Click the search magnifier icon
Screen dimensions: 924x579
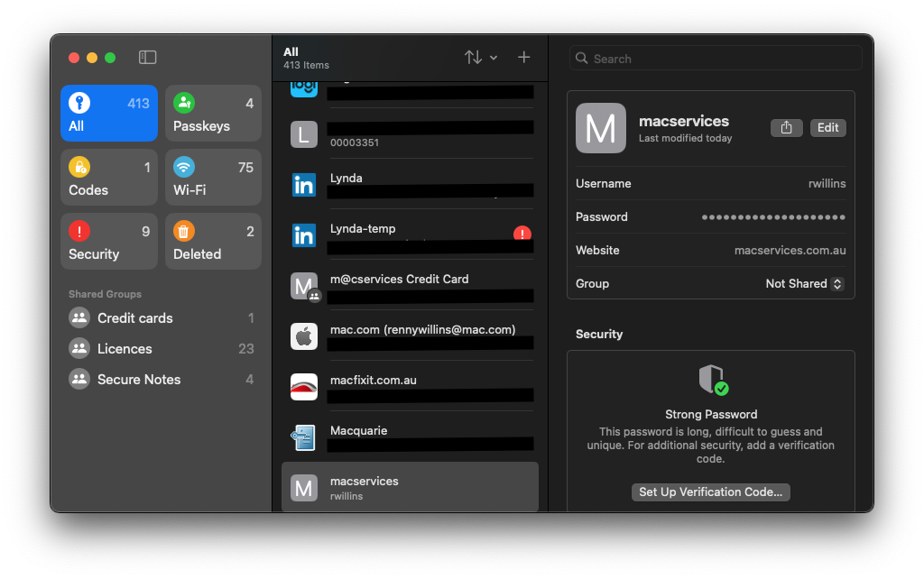pyautogui.click(x=582, y=59)
